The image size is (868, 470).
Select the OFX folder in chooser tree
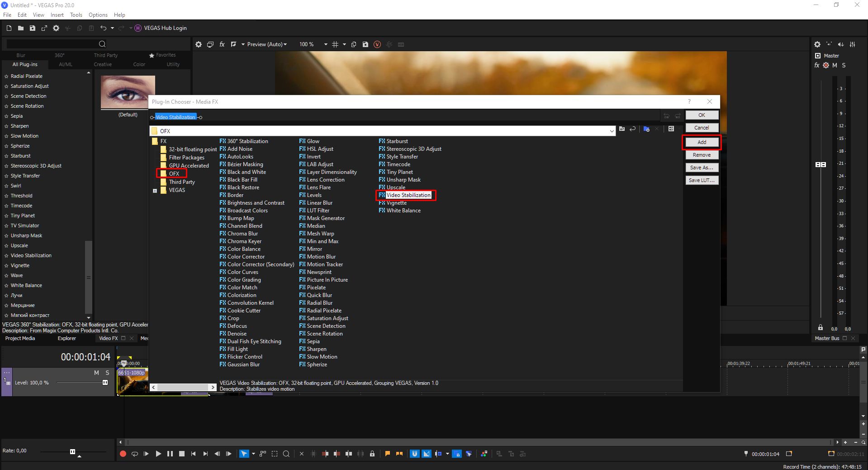coord(174,174)
